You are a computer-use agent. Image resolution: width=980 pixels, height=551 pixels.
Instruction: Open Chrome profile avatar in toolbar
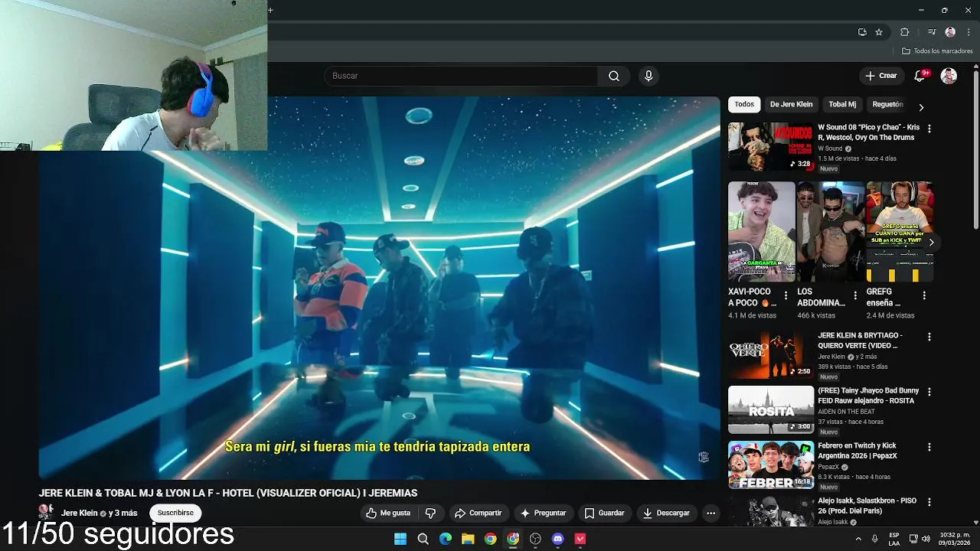pyautogui.click(x=950, y=32)
